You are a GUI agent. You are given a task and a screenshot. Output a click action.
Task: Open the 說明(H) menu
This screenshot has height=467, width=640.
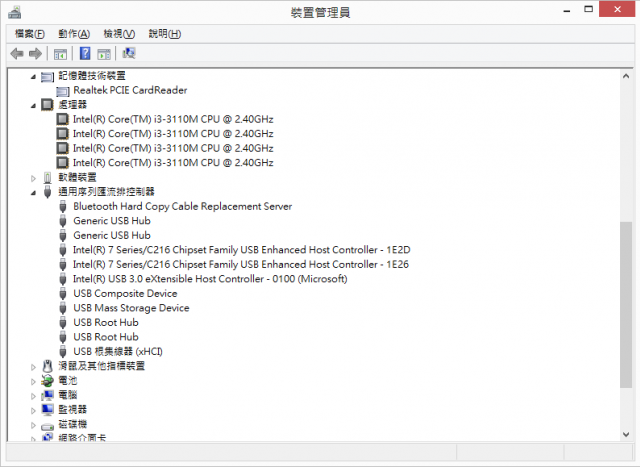click(x=164, y=33)
